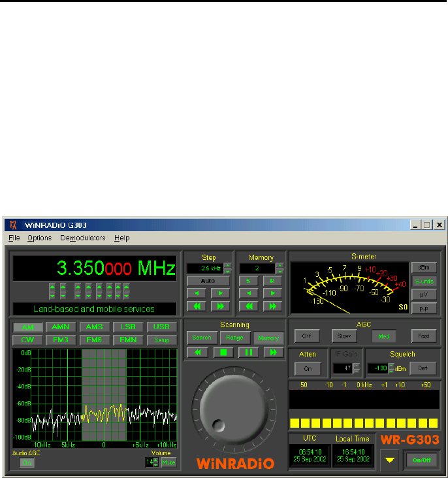Screen dimensions: 448x478
Task: Switch S-meter to S-units
Action: point(424,281)
